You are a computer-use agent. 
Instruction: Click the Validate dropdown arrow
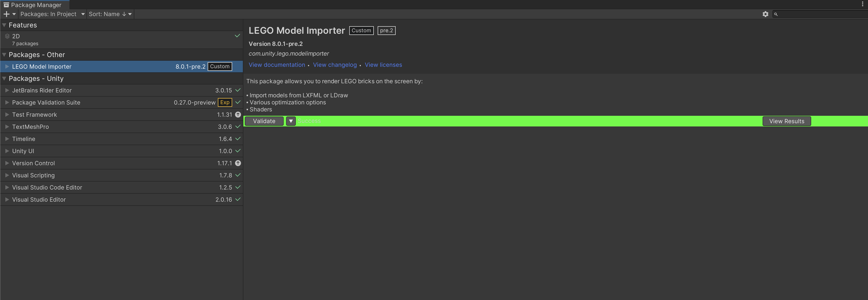290,121
